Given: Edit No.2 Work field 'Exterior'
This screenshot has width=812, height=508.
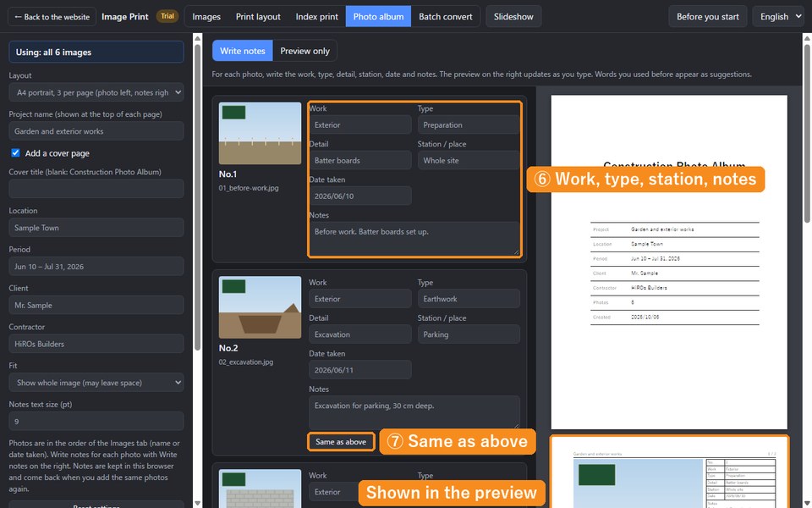Looking at the screenshot, I should 360,299.
